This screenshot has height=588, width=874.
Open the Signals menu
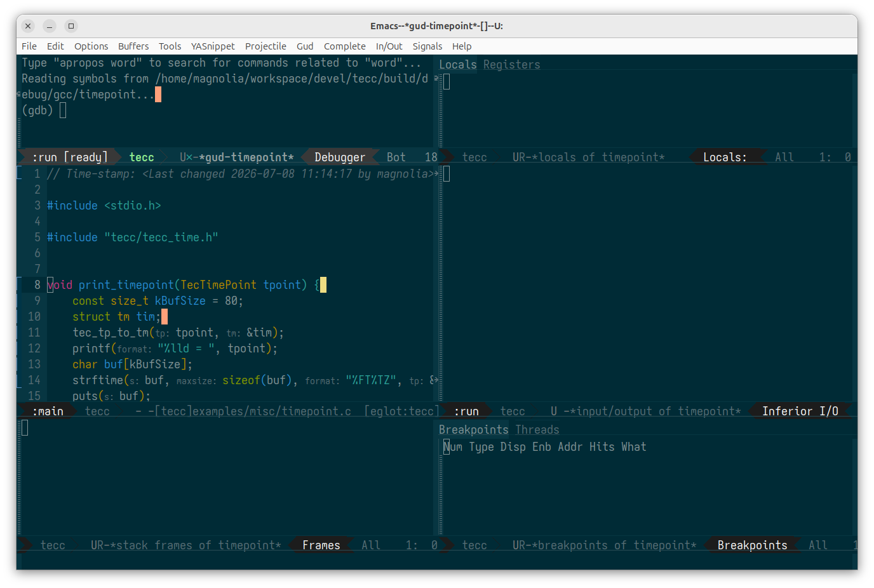(427, 46)
